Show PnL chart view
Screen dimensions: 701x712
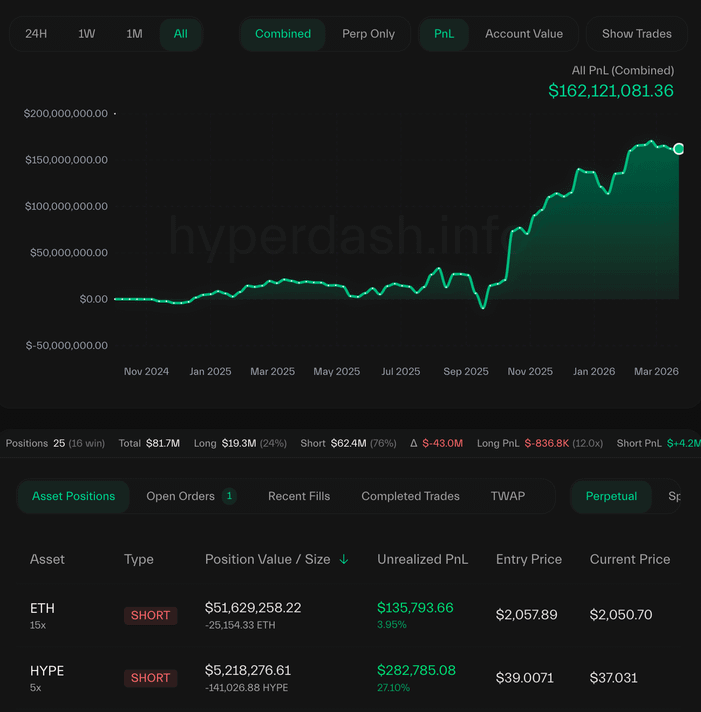coord(444,34)
